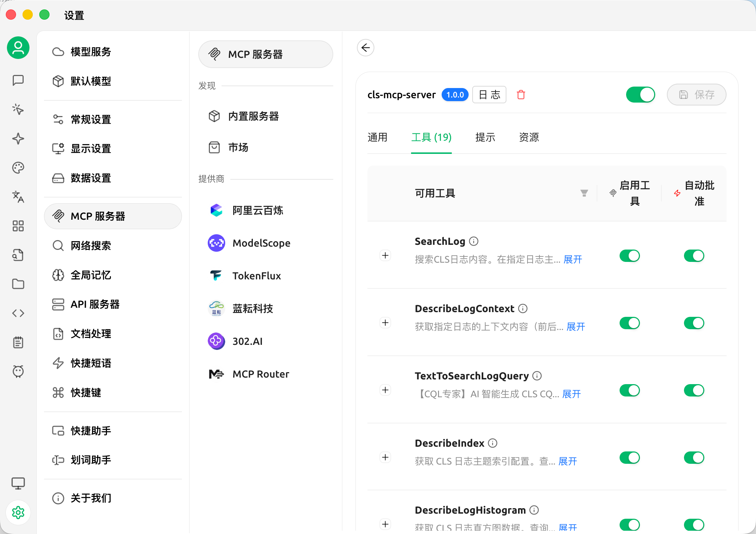Viewport: 756px width, 534px height.
Task: Click 展开 link under DescribeLogContext description
Action: (x=576, y=327)
